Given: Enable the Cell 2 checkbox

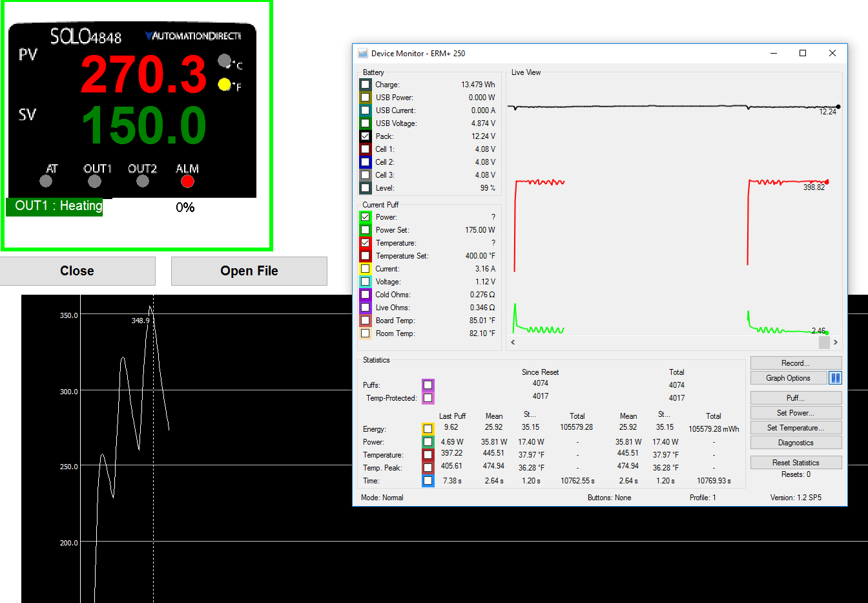Looking at the screenshot, I should pos(366,162).
